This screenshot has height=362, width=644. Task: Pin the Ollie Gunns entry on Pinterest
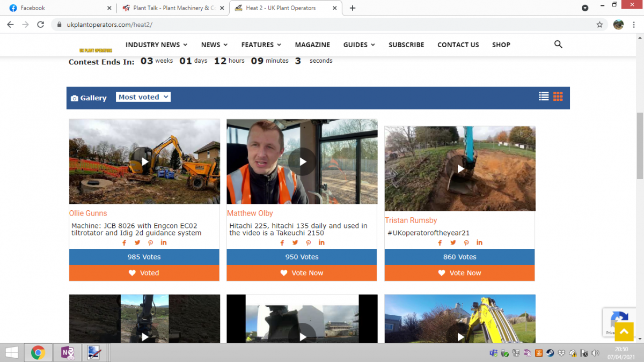click(x=151, y=242)
